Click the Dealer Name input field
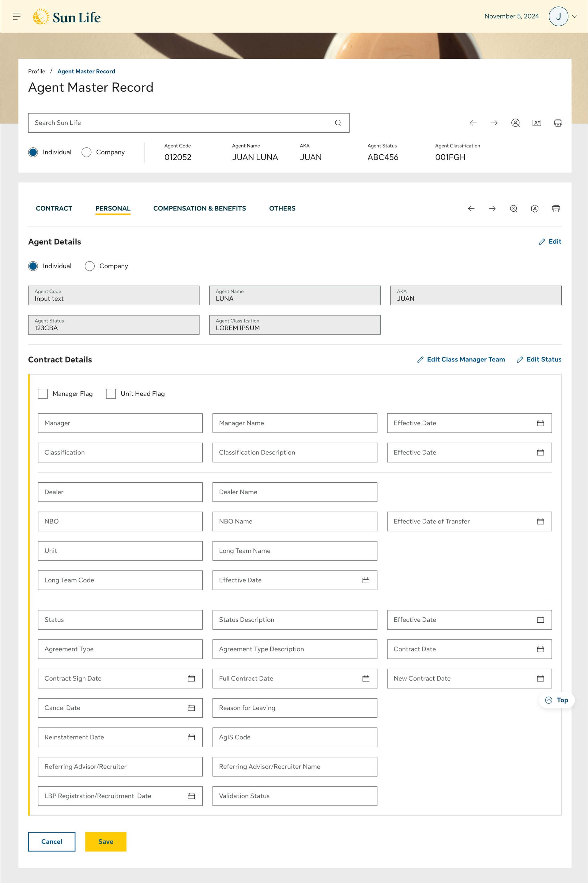 coord(295,492)
